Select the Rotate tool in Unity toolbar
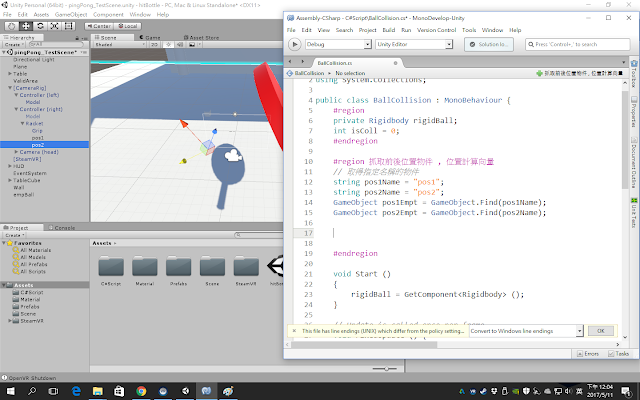 40,26
